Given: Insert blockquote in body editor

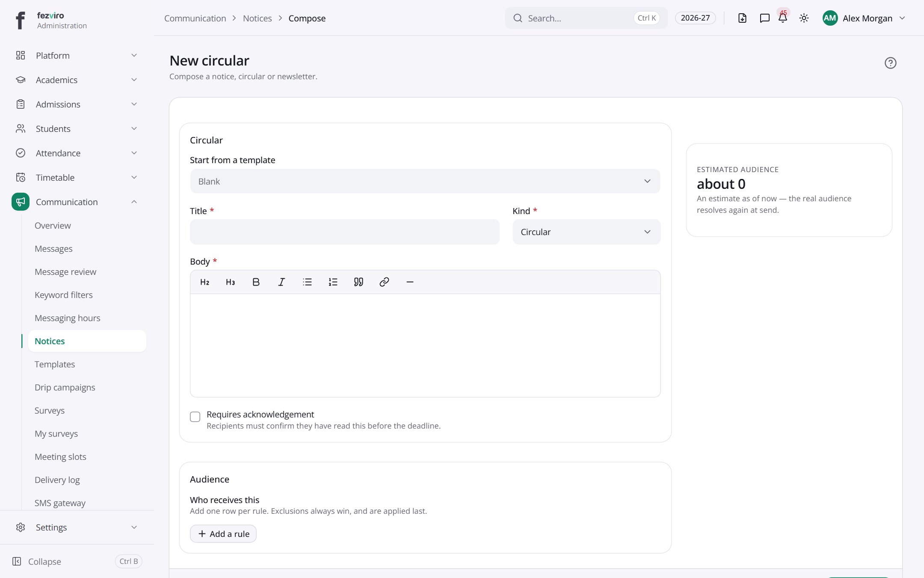Looking at the screenshot, I should tap(358, 282).
